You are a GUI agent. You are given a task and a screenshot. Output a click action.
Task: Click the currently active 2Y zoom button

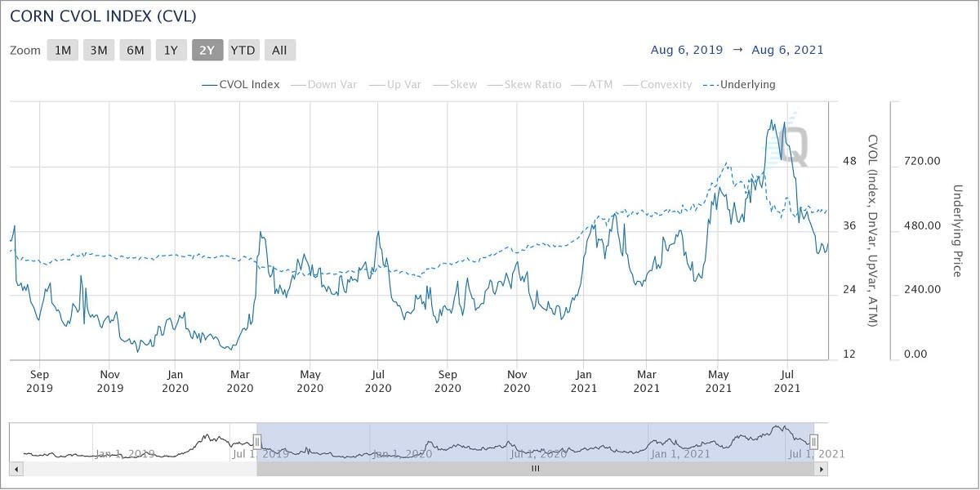click(x=207, y=50)
